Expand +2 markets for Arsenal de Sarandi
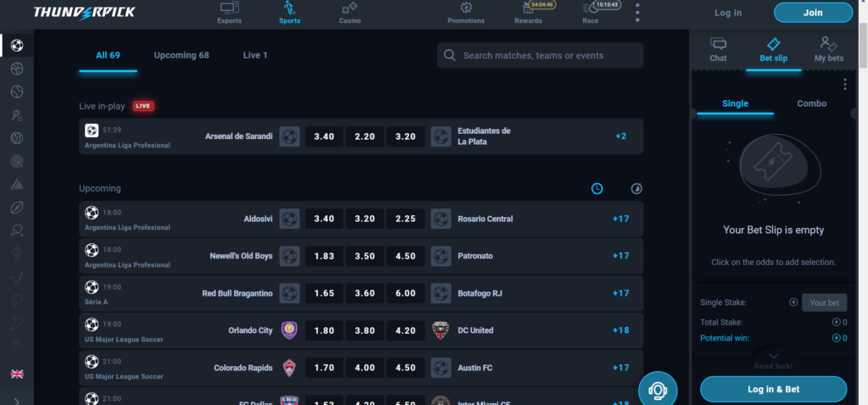The height and width of the screenshot is (405, 868). click(620, 136)
